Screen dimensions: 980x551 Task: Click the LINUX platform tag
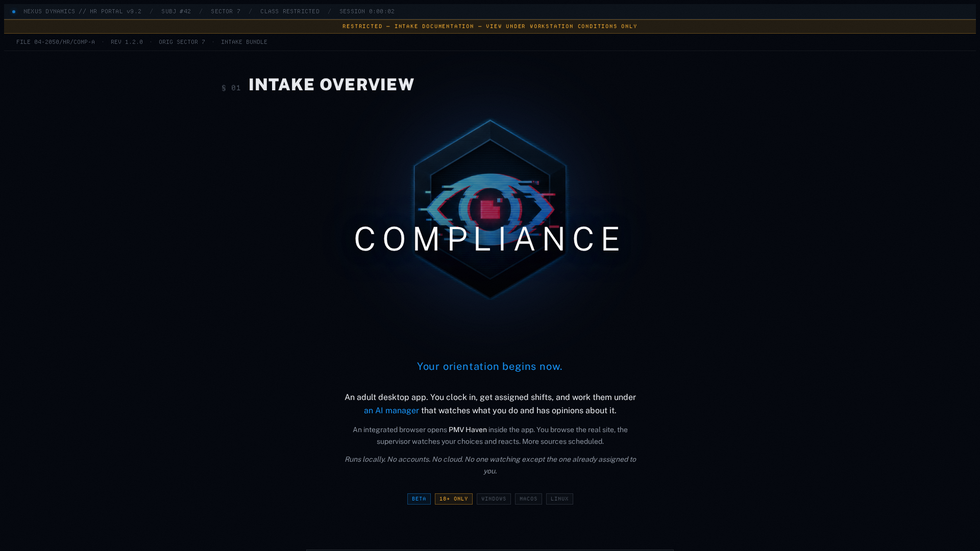click(x=559, y=499)
